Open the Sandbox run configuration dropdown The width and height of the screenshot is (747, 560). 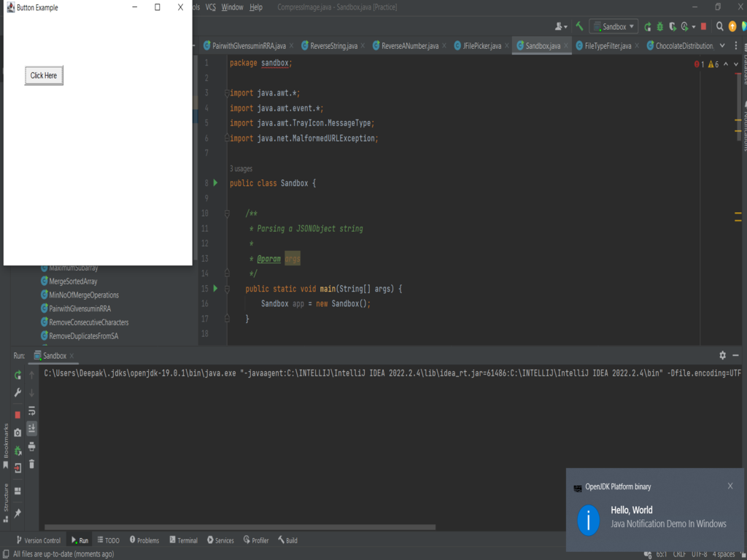point(614,27)
